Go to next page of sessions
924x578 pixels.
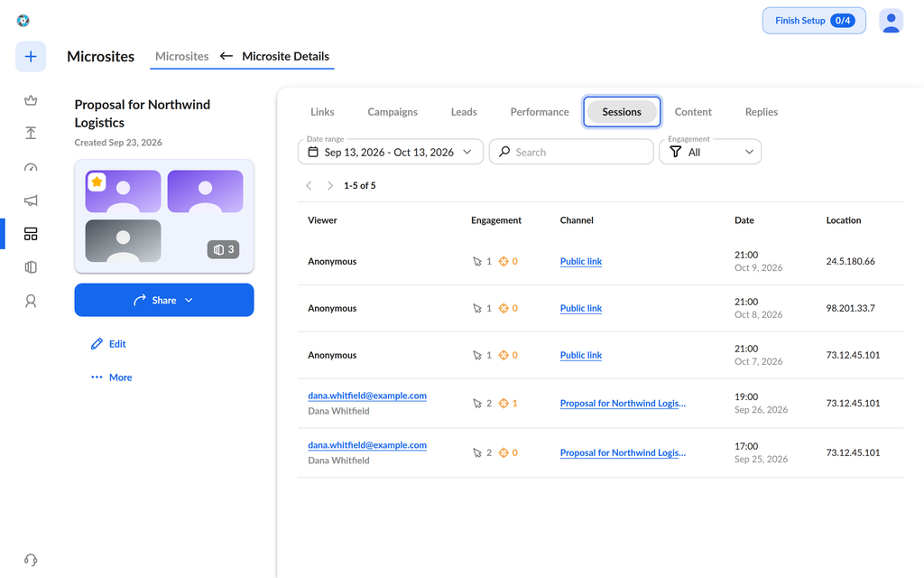[330, 185]
